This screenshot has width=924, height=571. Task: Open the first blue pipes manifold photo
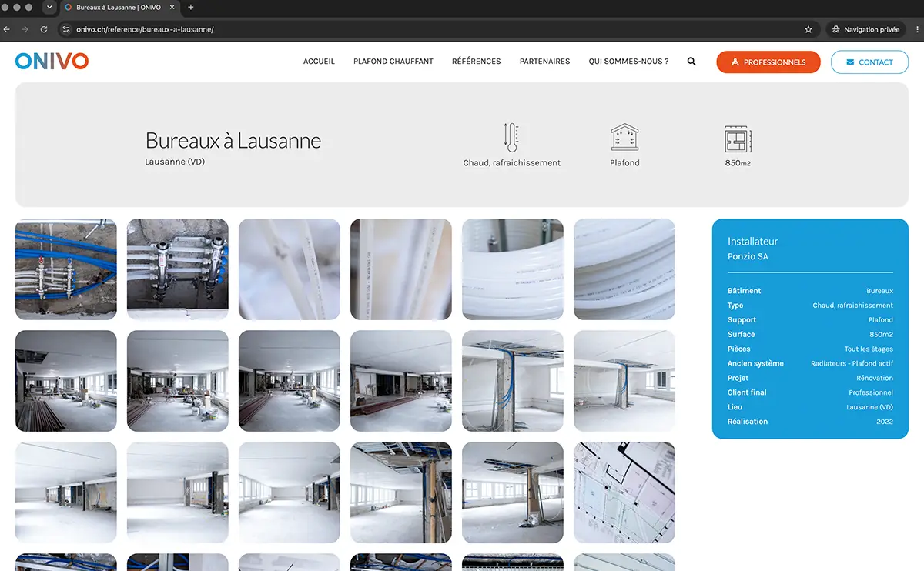coord(66,269)
